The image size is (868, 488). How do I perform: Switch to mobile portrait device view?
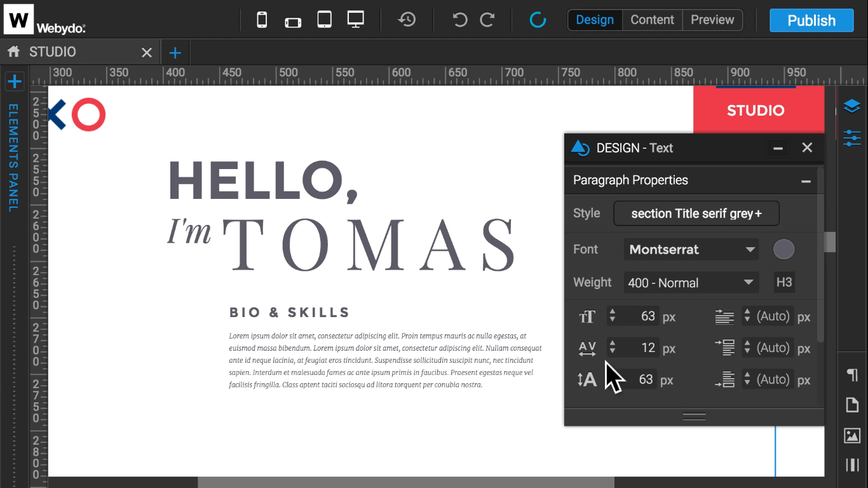click(262, 20)
